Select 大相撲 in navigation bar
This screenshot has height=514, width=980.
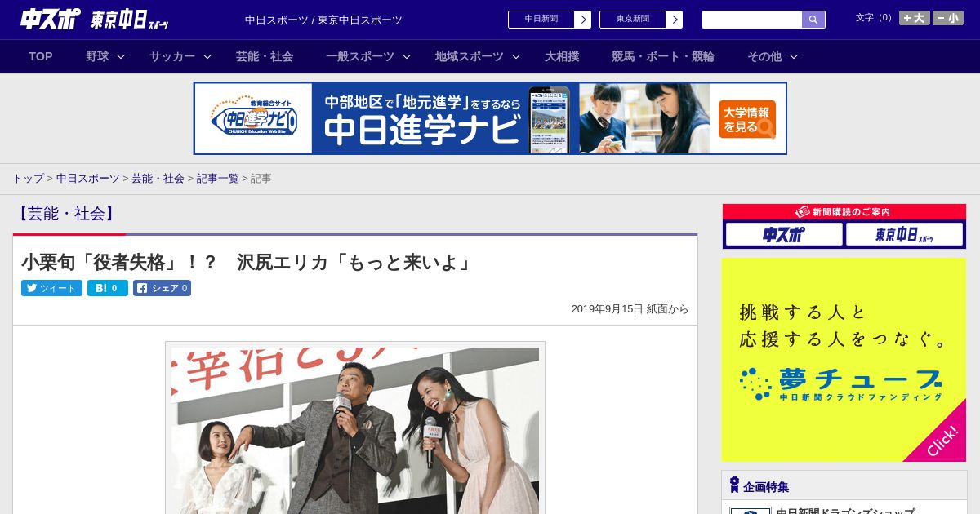point(562,56)
